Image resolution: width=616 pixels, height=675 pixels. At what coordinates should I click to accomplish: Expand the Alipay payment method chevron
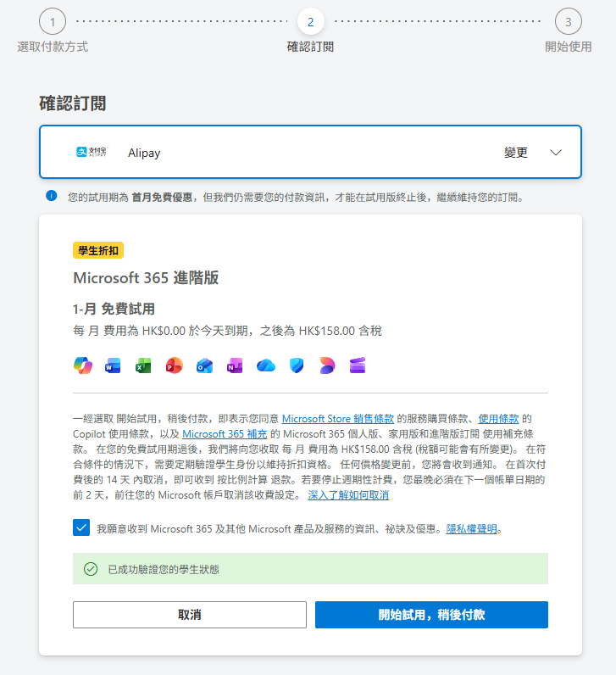[x=556, y=153]
